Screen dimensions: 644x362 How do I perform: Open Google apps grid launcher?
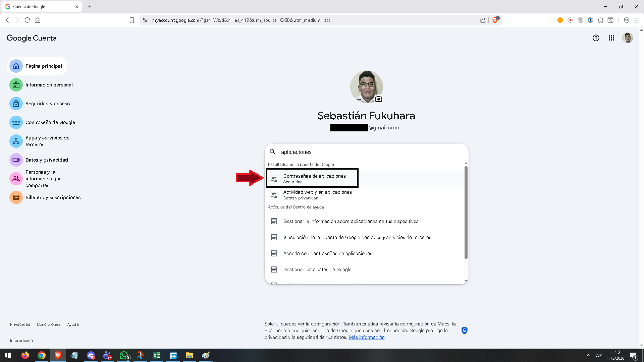point(611,38)
